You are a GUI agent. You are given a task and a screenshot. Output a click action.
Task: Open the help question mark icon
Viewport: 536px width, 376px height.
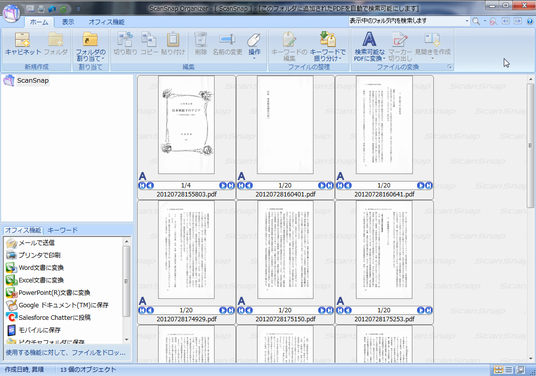pyautogui.click(x=530, y=21)
